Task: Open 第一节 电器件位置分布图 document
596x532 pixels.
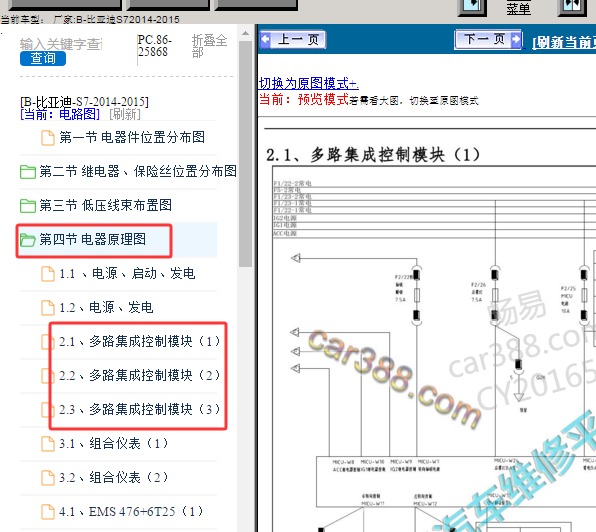Action: click(132, 137)
